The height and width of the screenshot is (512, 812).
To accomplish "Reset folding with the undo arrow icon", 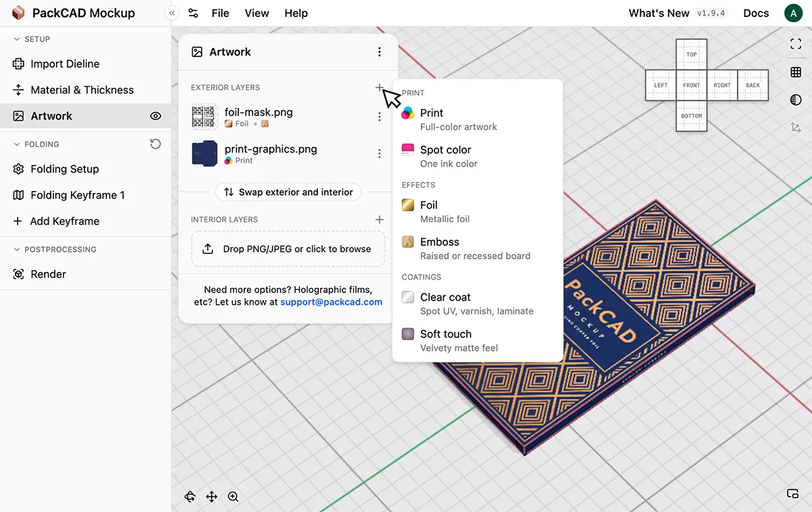I will (156, 144).
